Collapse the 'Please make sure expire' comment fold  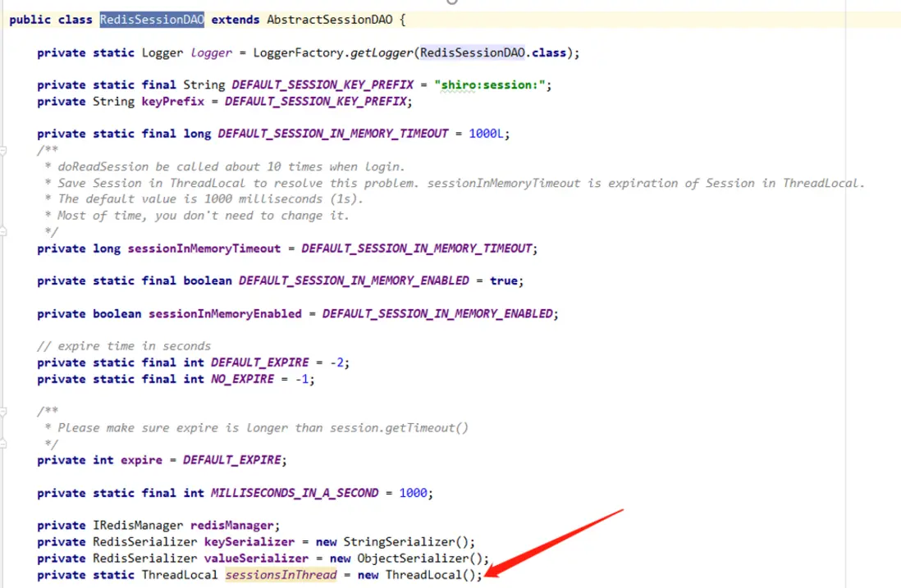pos(3,412)
